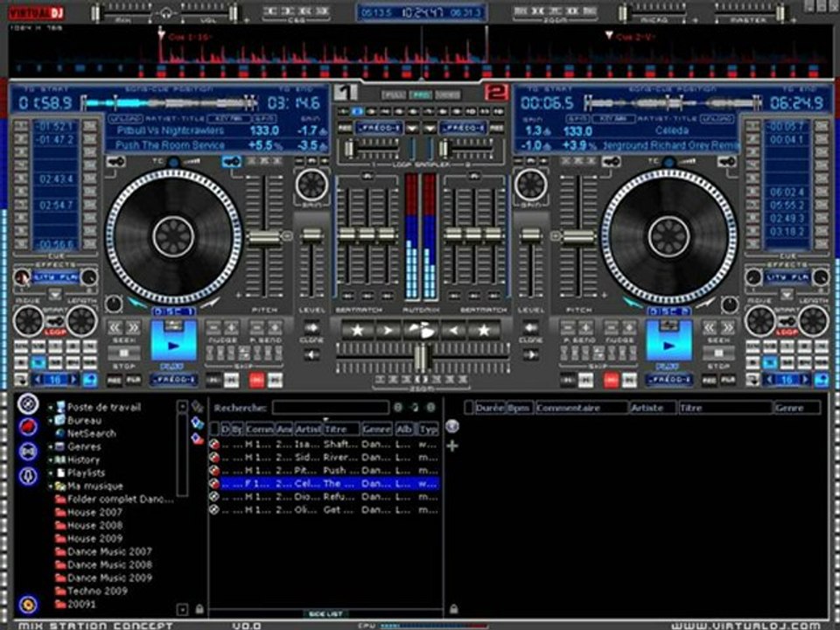Clone deck 1 to deck 2 with right arrow
This screenshot has width=840, height=630.
tap(311, 328)
